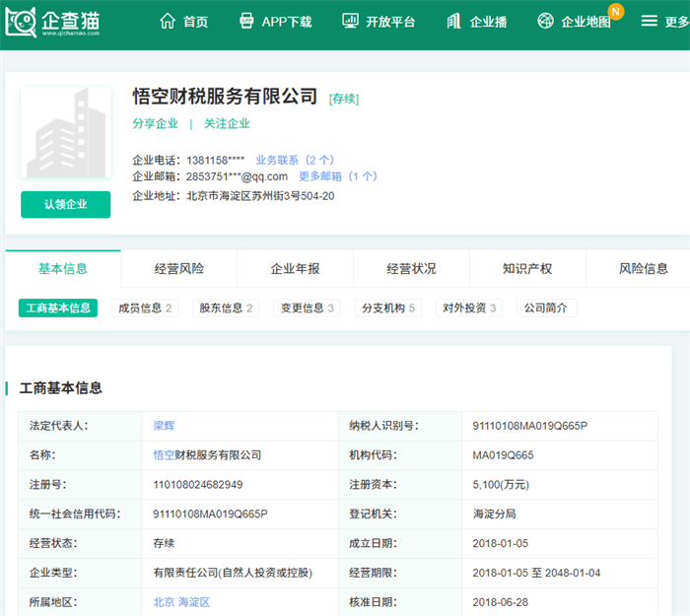The width and height of the screenshot is (690, 616).
Task: Click approval date 2018-06-28
Action: [501, 602]
